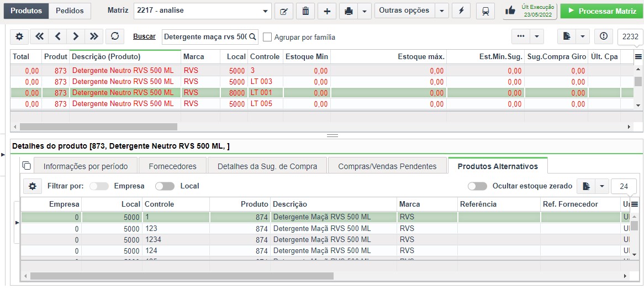Click copy icon beside detail tabs
This screenshot has width=644, height=289.
tap(27, 166)
